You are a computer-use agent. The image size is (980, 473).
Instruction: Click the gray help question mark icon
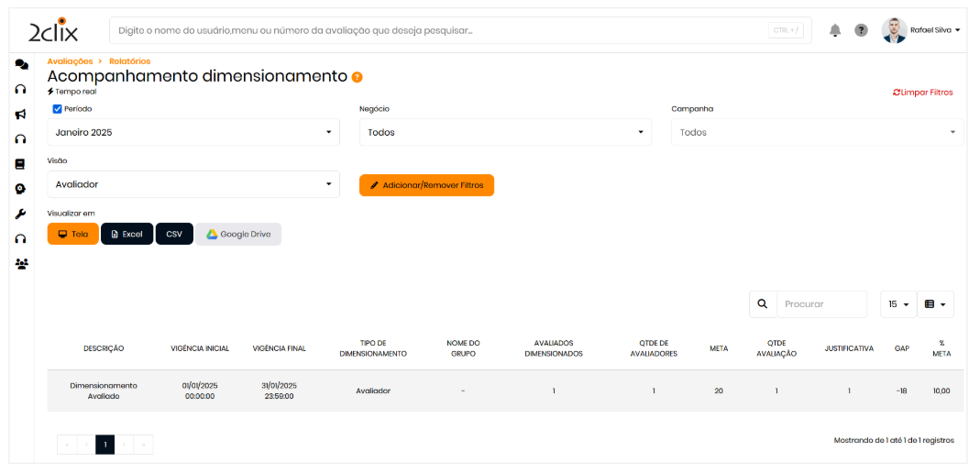tap(861, 30)
